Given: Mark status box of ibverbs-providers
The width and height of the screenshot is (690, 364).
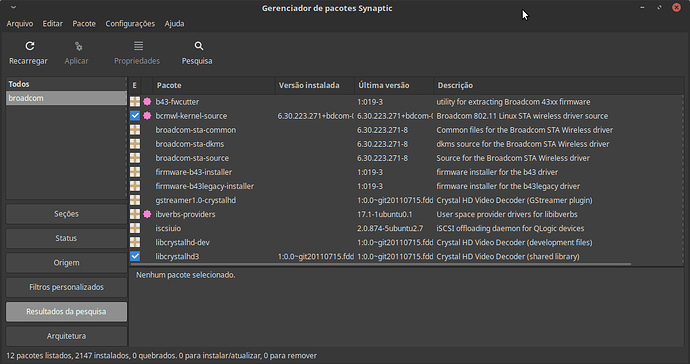Looking at the screenshot, I should 135,214.
